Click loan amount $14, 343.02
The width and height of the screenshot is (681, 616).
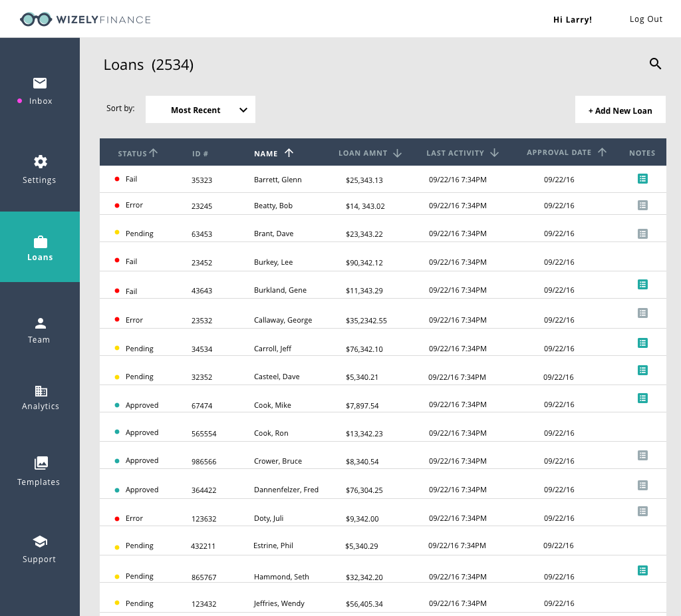point(365,206)
